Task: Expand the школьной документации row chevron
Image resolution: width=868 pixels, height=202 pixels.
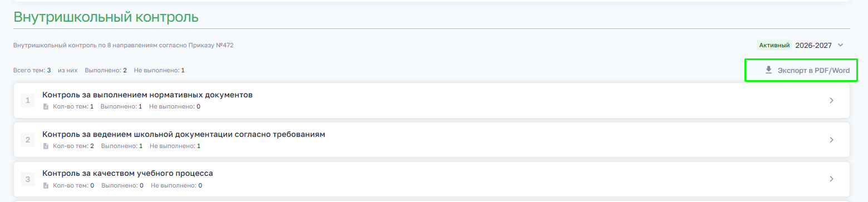Action: (831, 140)
